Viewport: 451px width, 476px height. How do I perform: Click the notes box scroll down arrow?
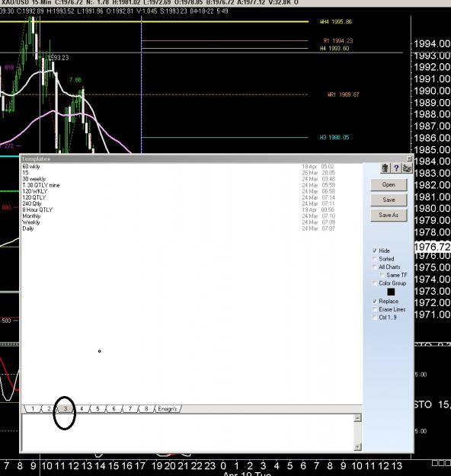(x=357, y=446)
